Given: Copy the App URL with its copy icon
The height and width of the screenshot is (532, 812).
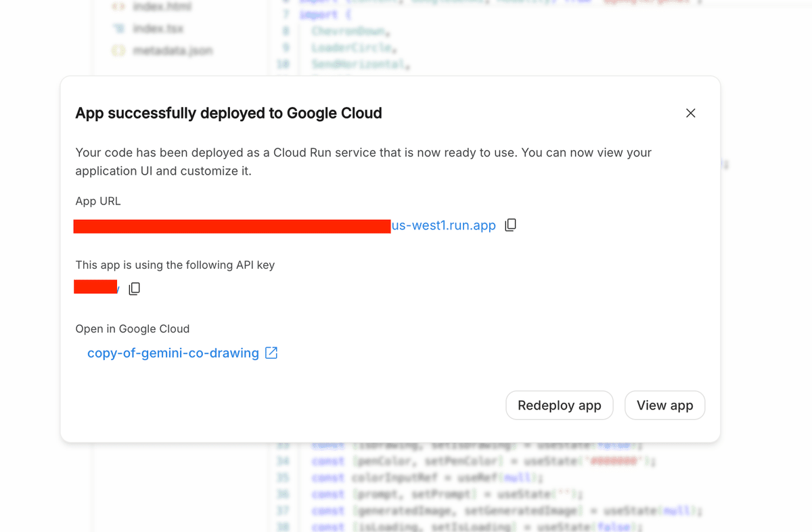Looking at the screenshot, I should [511, 225].
